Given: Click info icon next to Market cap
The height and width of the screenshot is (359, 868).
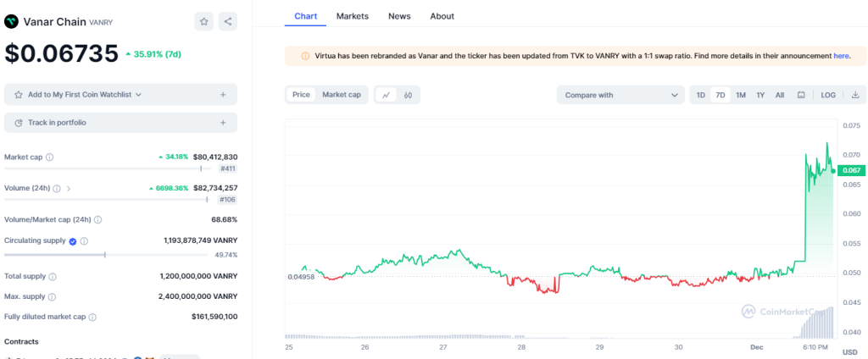Looking at the screenshot, I should point(50,157).
